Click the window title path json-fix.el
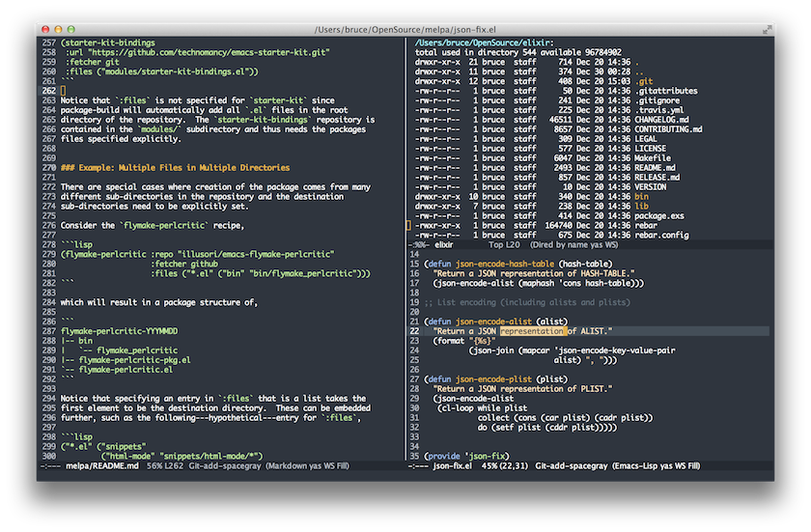Image resolution: width=811 pixels, height=532 pixels. coord(405,30)
